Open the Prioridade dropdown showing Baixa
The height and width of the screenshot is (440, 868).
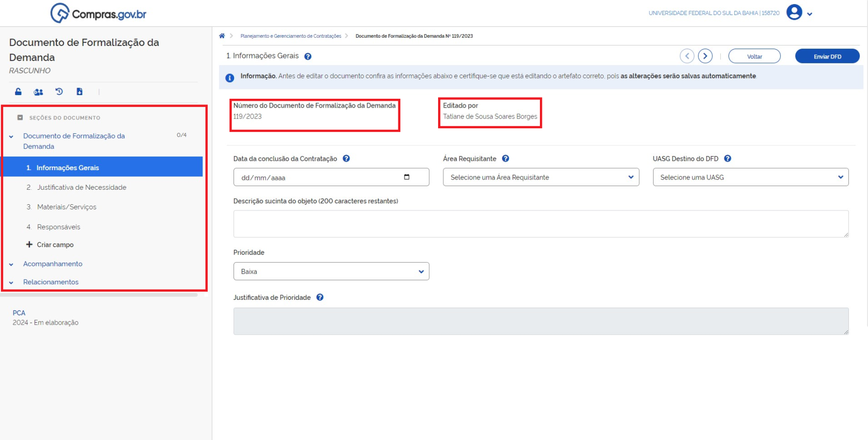(331, 271)
